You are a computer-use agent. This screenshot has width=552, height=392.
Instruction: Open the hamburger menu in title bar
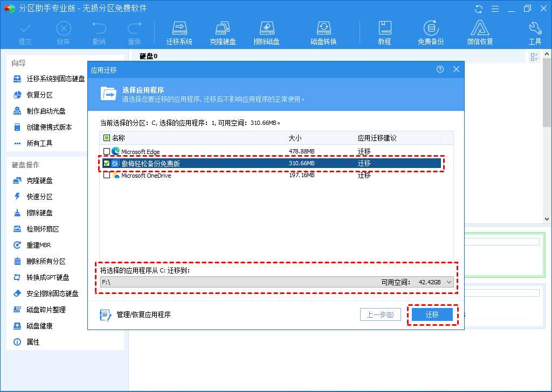(495, 8)
